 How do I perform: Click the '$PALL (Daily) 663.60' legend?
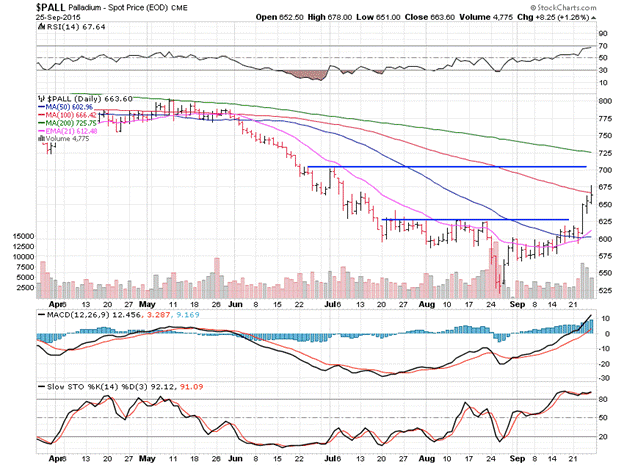point(90,99)
